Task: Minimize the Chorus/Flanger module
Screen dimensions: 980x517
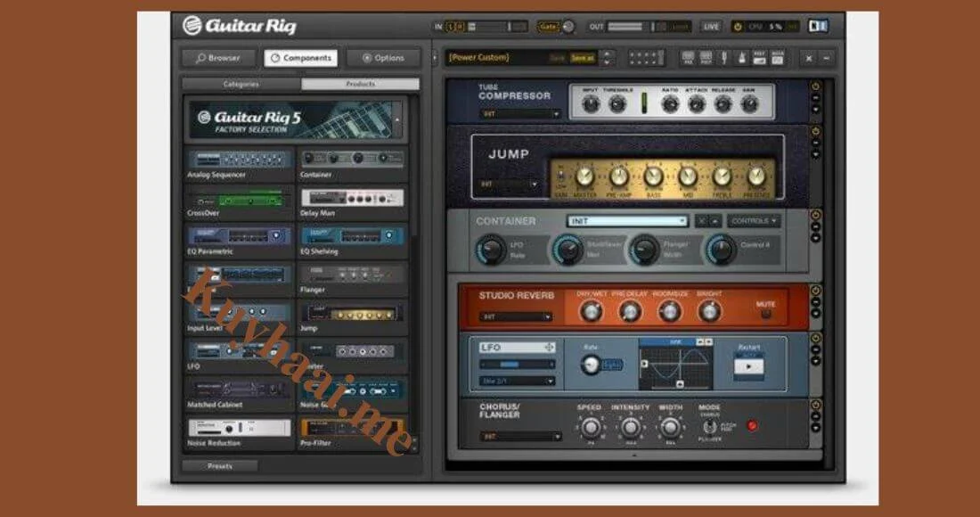Action: (x=815, y=416)
